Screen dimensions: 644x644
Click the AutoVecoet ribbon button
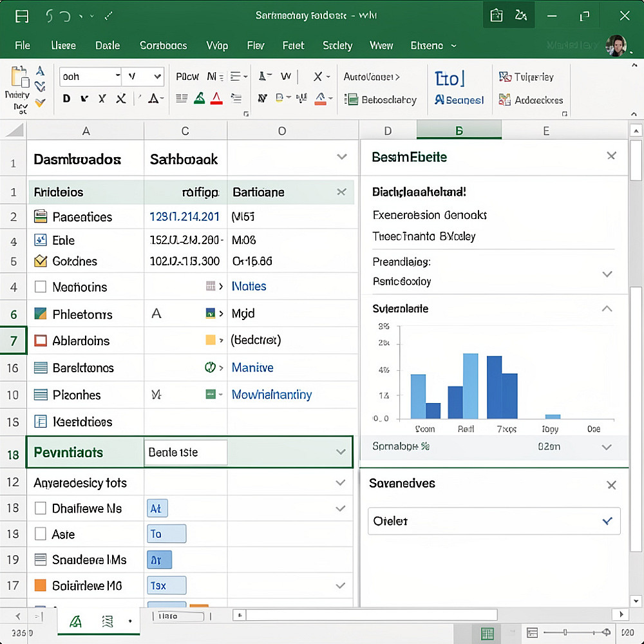click(372, 77)
